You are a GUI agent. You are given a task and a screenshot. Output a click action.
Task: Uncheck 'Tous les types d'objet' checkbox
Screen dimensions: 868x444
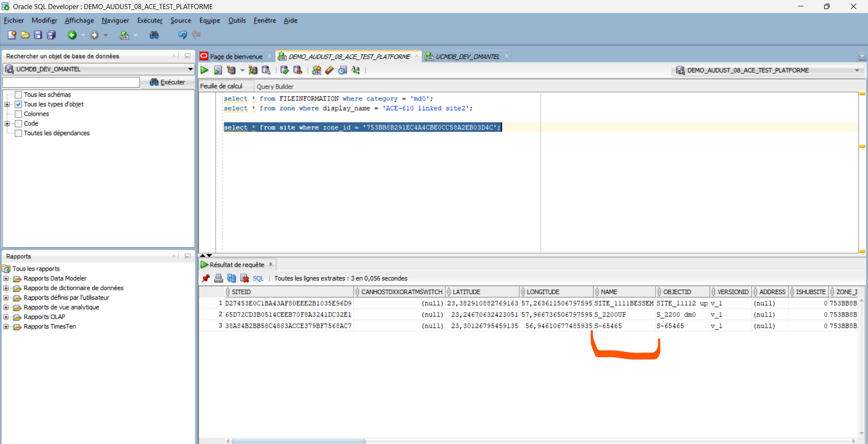click(19, 104)
